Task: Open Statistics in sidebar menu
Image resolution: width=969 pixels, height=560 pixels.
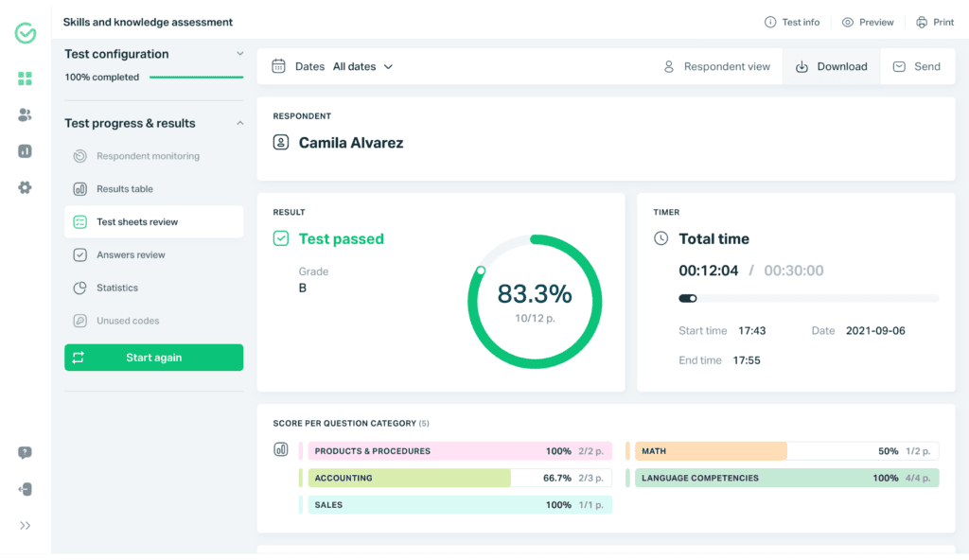Action: coord(117,288)
